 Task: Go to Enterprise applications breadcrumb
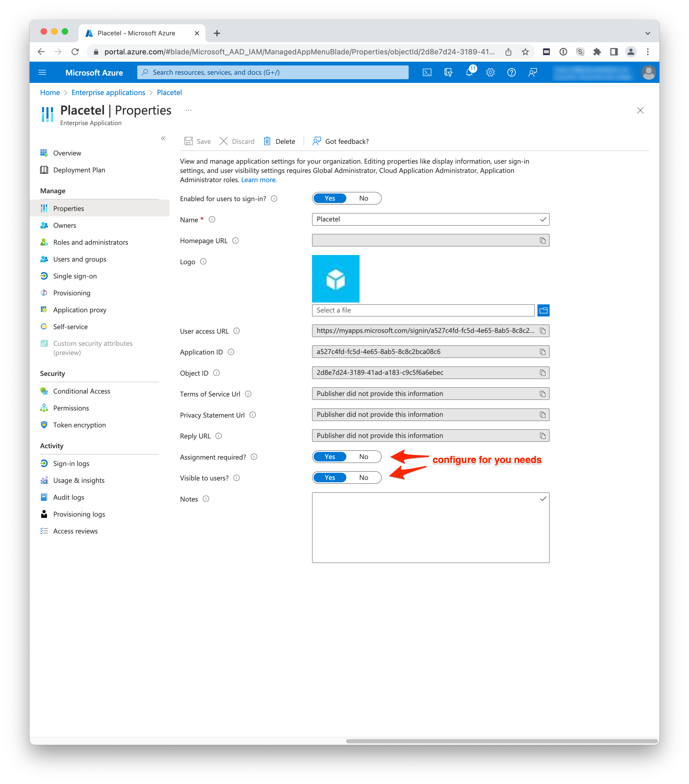(108, 92)
